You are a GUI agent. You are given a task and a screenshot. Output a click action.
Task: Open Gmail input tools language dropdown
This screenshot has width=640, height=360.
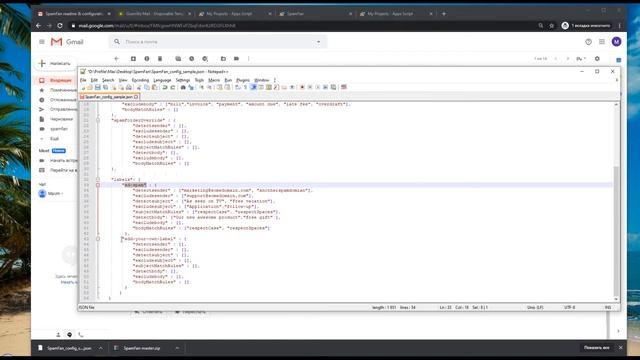(581, 59)
